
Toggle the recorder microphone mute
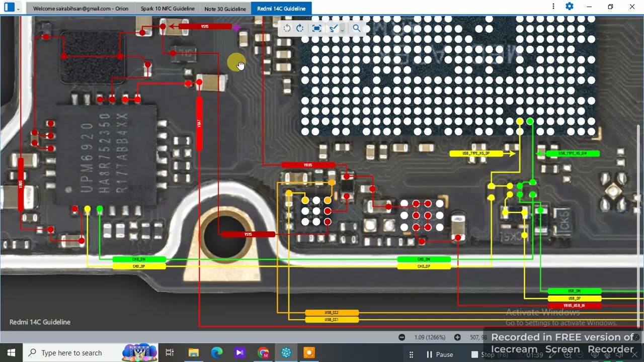click(608, 355)
